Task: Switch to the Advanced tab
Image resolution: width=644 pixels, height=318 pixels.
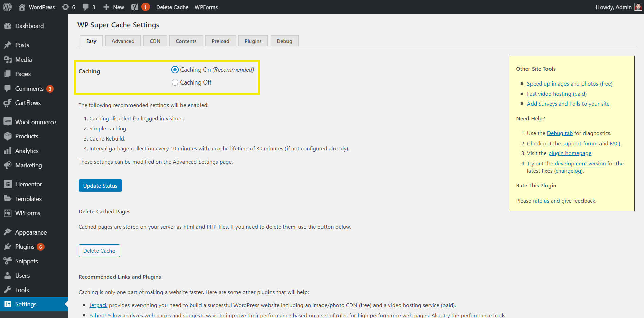Action: [x=123, y=41]
